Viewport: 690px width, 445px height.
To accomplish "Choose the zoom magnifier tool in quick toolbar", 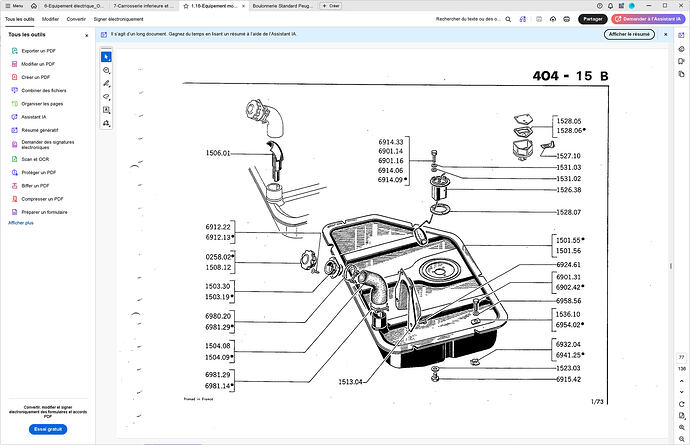I will (106, 70).
